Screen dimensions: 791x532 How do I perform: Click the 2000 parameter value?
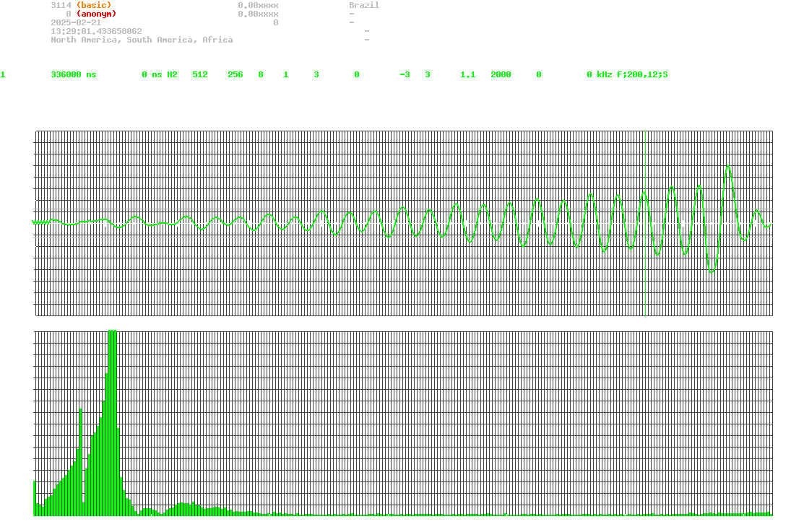(501, 74)
